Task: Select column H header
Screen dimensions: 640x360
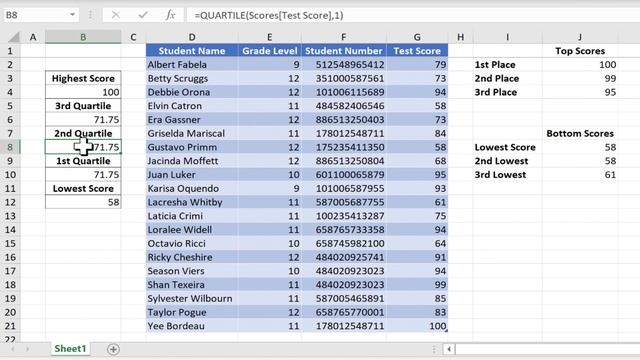Action: tap(460, 37)
